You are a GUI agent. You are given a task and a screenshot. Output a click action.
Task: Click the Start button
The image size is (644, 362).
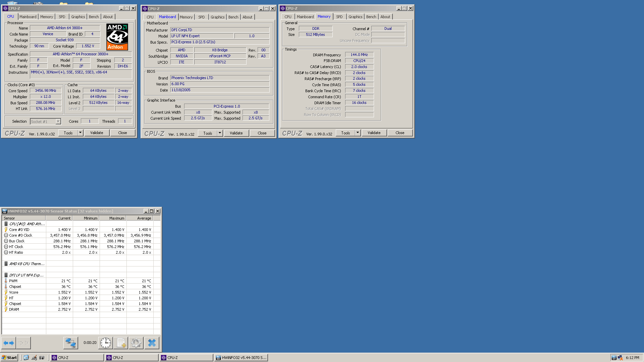coord(9,358)
